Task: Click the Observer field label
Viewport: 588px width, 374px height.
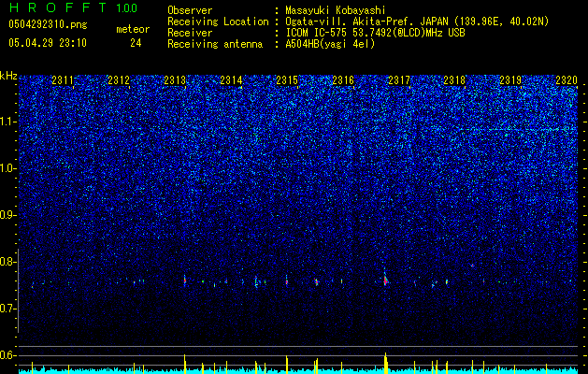Action: [190, 10]
